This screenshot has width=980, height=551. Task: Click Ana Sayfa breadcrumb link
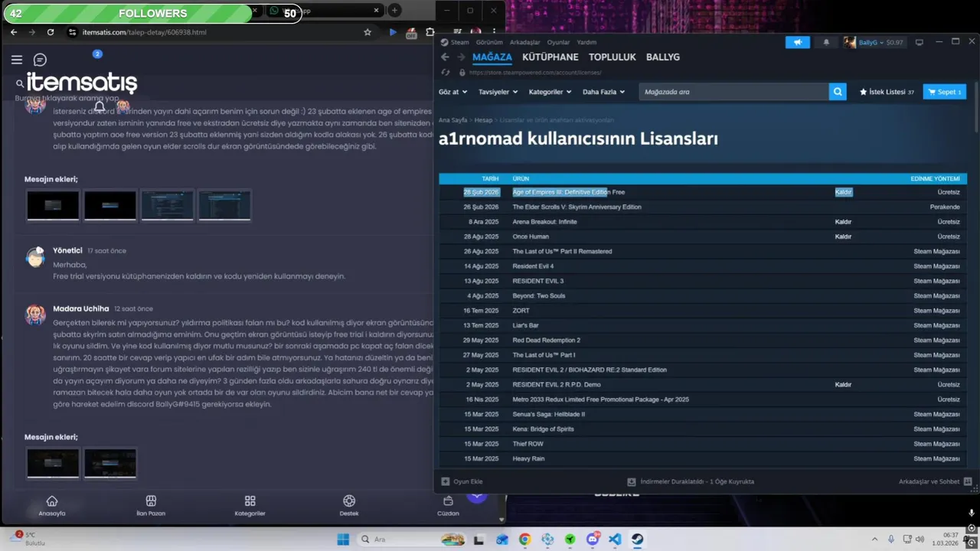(452, 120)
